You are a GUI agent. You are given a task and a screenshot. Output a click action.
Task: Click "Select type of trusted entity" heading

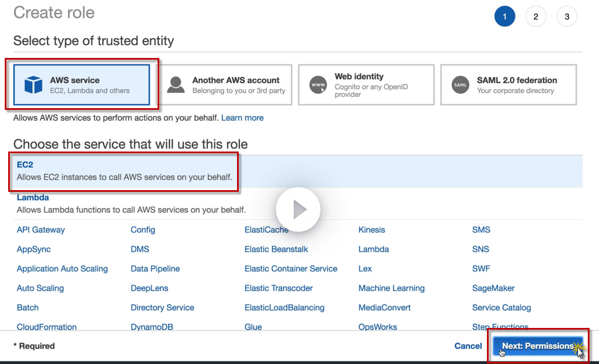pyautogui.click(x=94, y=41)
